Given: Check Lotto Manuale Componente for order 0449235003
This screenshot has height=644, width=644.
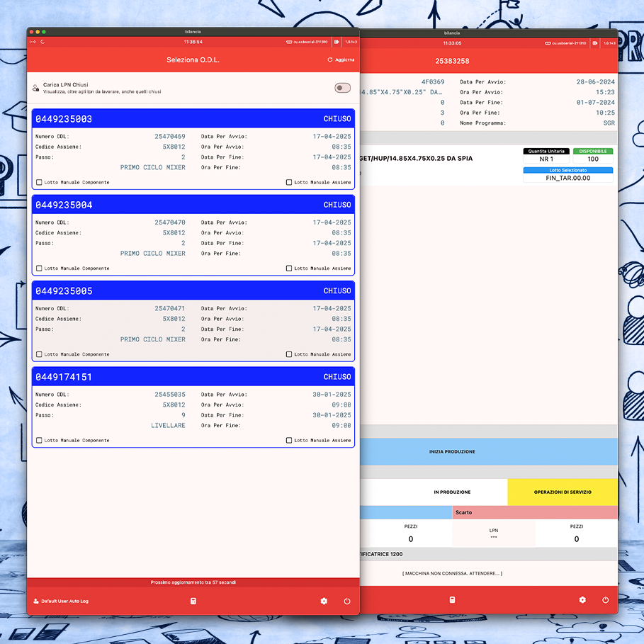Looking at the screenshot, I should pos(39,182).
